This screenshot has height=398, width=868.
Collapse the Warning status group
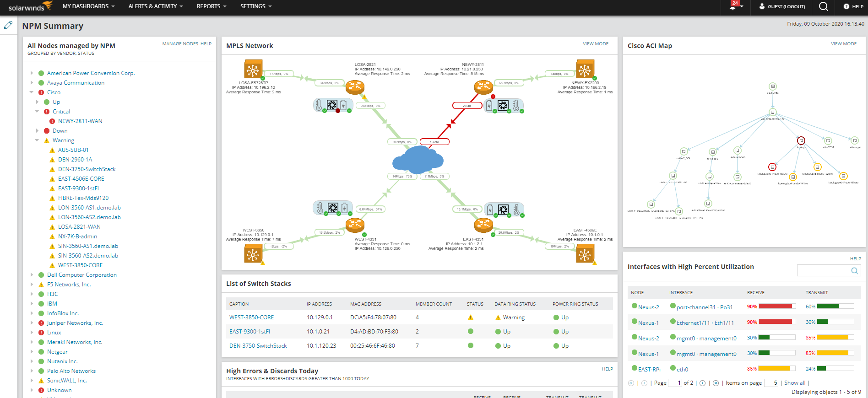coord(37,140)
